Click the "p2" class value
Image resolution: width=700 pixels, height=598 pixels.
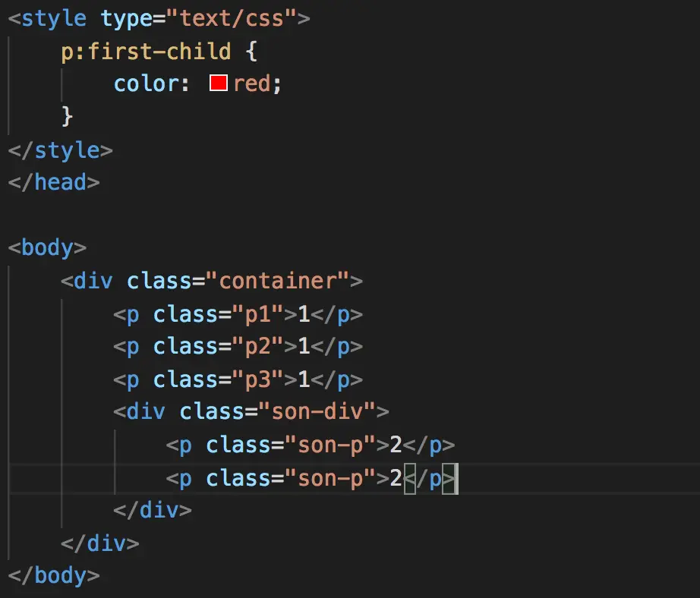[x=257, y=347]
